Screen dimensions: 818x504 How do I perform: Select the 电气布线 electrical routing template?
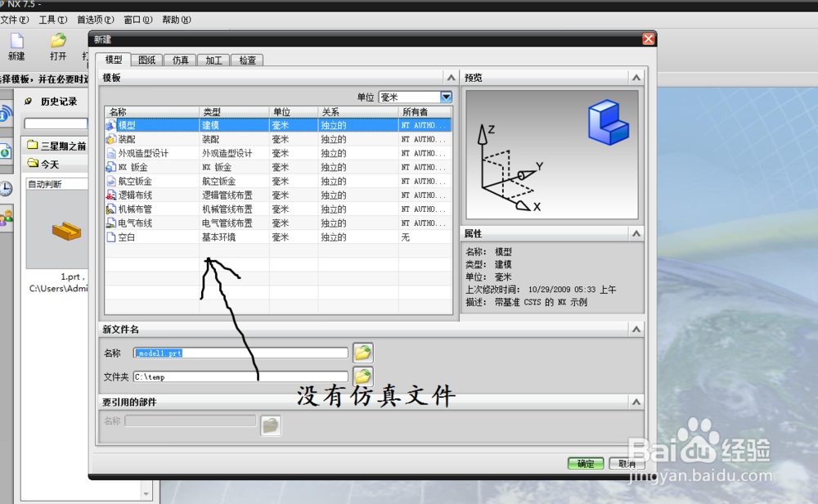[x=111, y=223]
